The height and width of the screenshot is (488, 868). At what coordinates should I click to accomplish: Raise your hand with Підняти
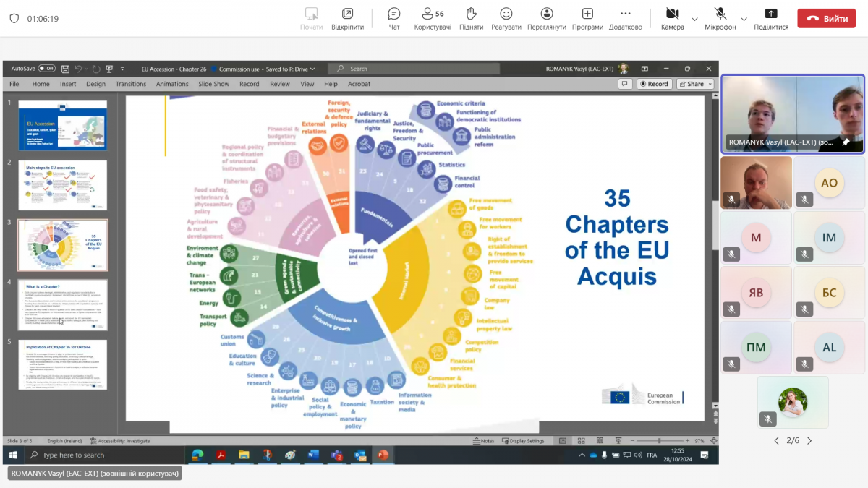pos(471,18)
